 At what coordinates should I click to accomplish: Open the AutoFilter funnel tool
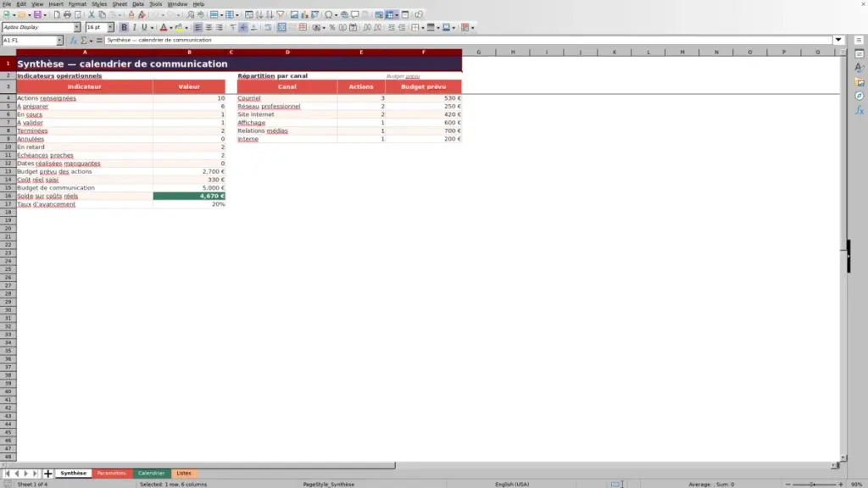coord(280,15)
